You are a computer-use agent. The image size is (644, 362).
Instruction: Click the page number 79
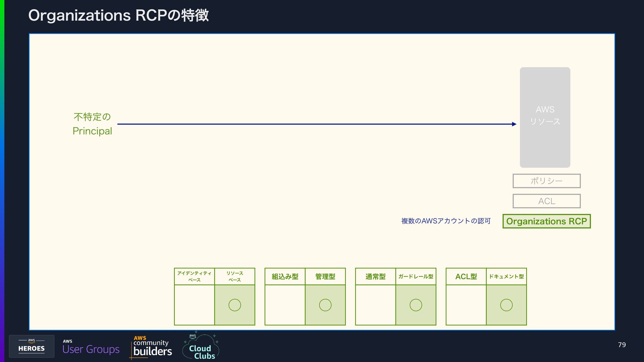pyautogui.click(x=622, y=345)
